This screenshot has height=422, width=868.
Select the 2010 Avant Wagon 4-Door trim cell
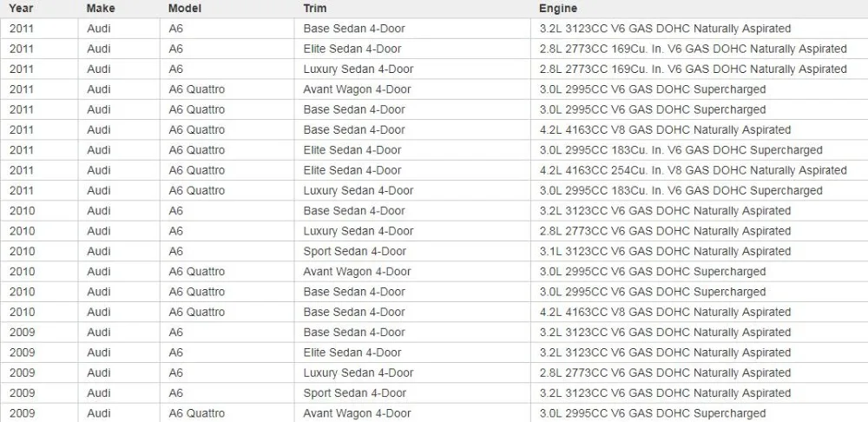[x=412, y=272]
